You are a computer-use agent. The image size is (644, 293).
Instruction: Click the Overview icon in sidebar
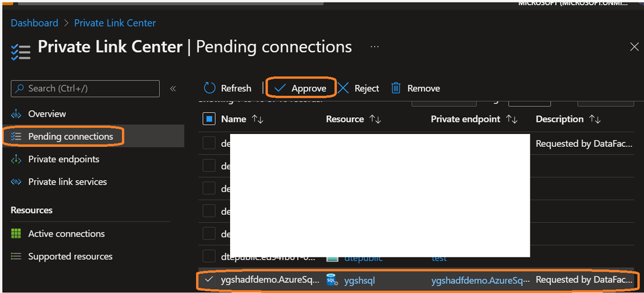16,114
